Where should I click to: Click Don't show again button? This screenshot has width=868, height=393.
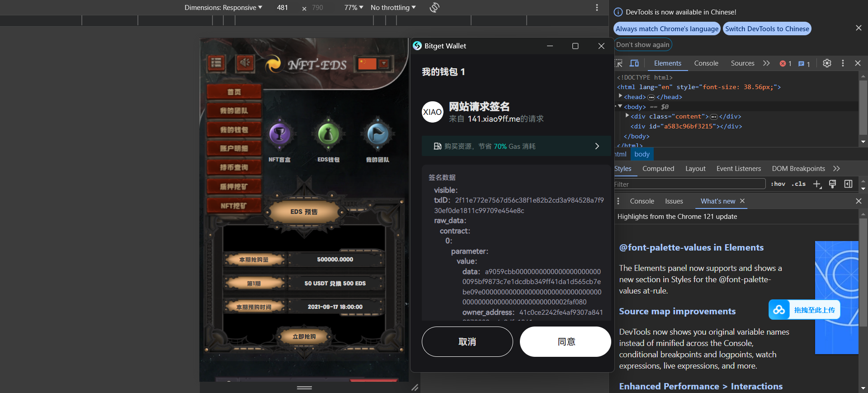click(x=642, y=45)
